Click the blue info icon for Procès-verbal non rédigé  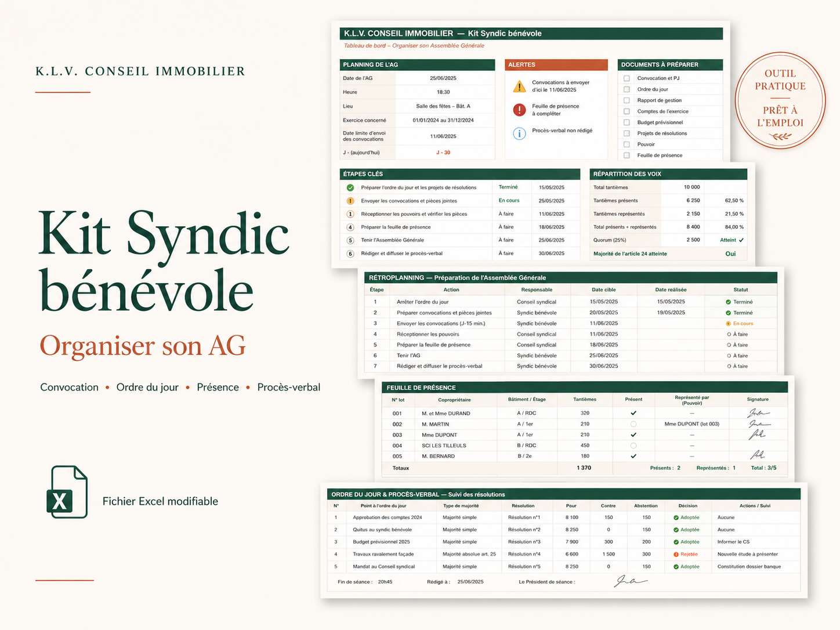(x=519, y=133)
